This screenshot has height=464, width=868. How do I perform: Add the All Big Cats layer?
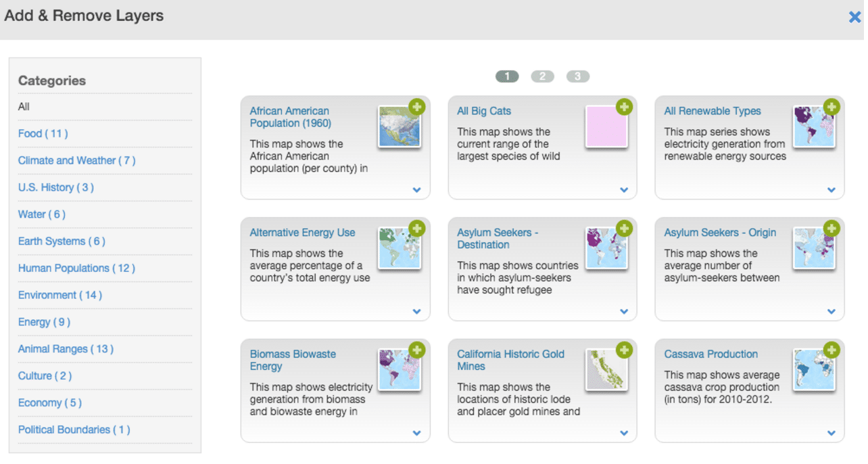[624, 107]
